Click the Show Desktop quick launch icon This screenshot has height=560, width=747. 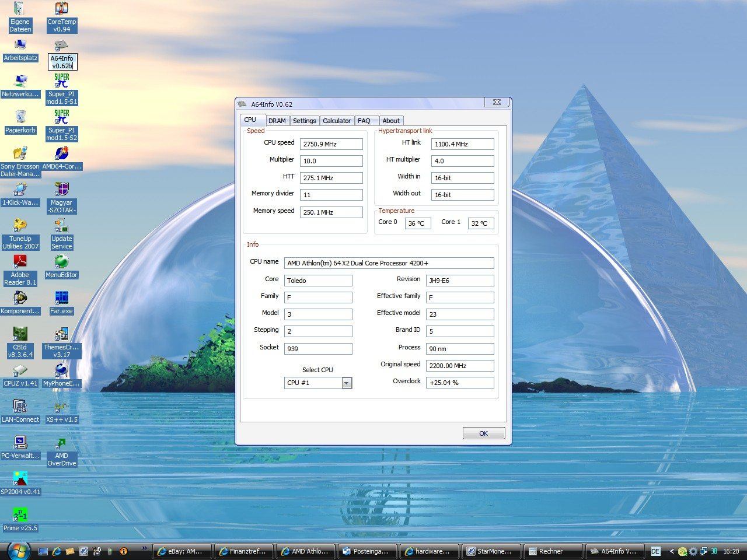point(43,551)
